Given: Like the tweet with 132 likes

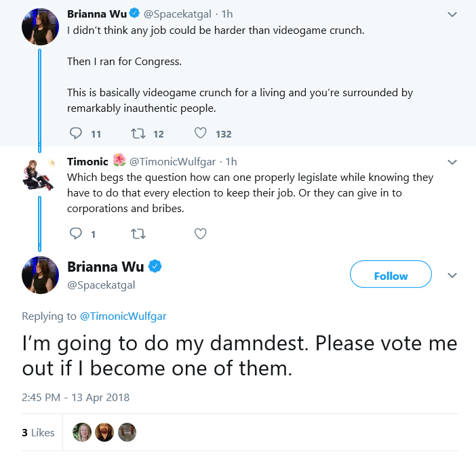Looking at the screenshot, I should [x=200, y=133].
